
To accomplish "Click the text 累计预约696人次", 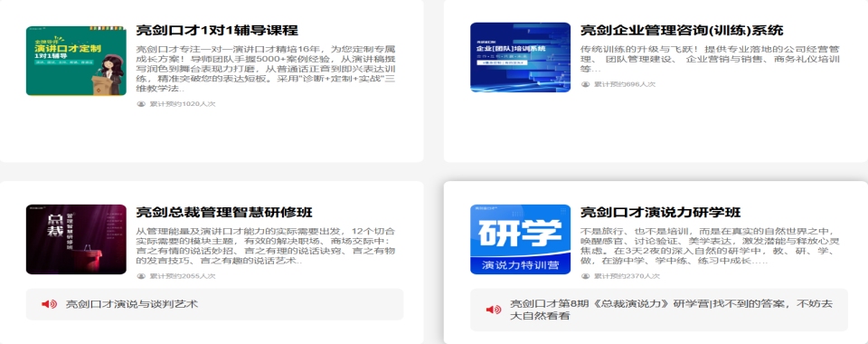I will coord(625,84).
